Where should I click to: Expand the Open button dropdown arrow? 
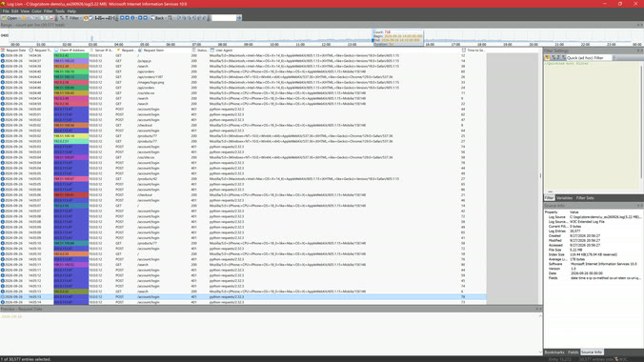20,18
